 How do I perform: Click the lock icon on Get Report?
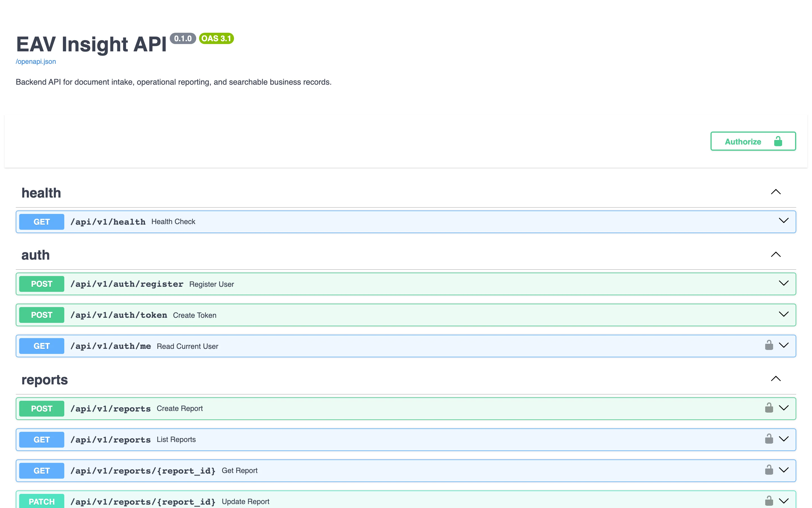pos(769,470)
